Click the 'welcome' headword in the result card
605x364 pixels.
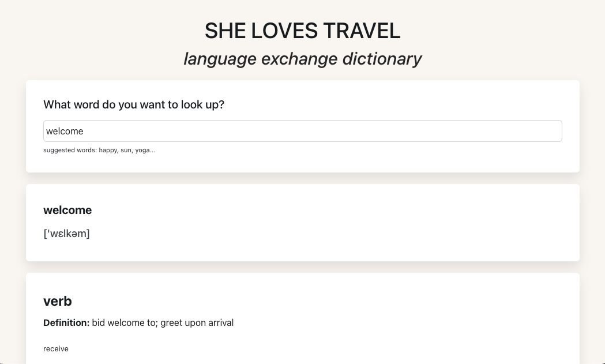click(67, 210)
